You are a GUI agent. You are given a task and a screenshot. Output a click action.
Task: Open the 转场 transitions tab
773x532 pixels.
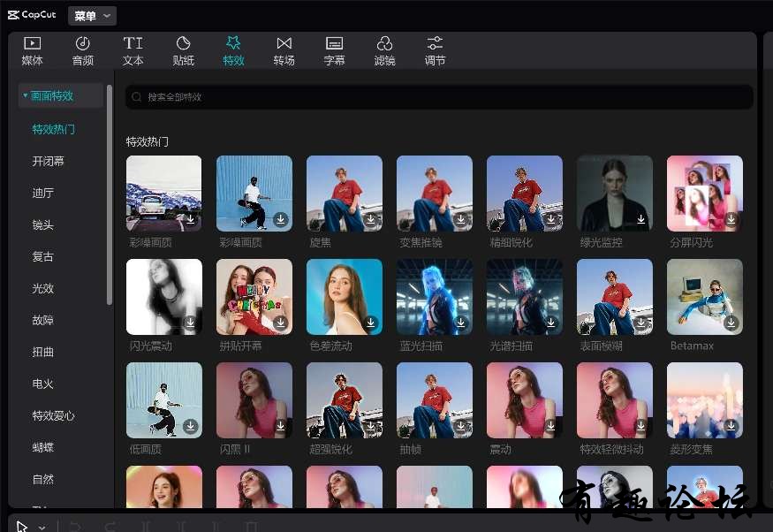284,51
